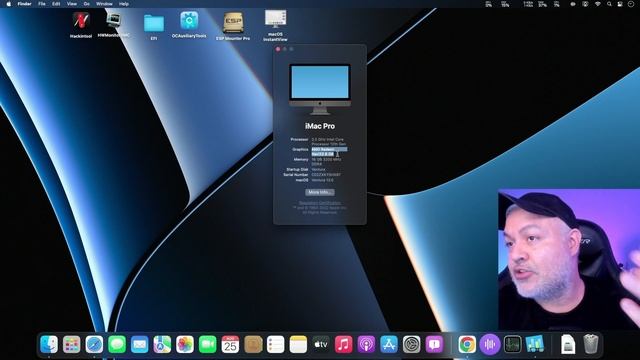Click the iMac Pro title text
640x360 pixels.
pos(320,126)
